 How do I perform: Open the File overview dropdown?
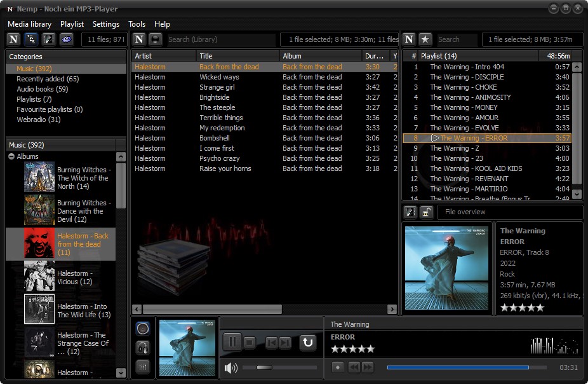click(510, 212)
